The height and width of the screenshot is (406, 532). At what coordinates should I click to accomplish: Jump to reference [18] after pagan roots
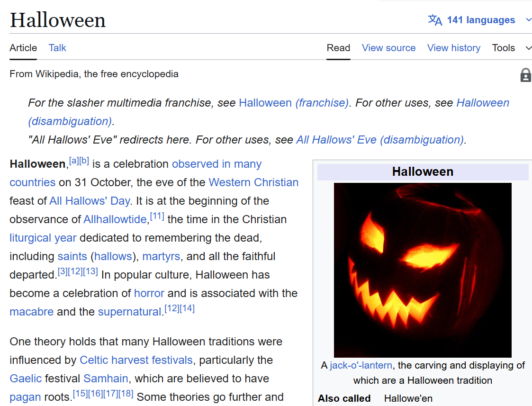(126, 394)
